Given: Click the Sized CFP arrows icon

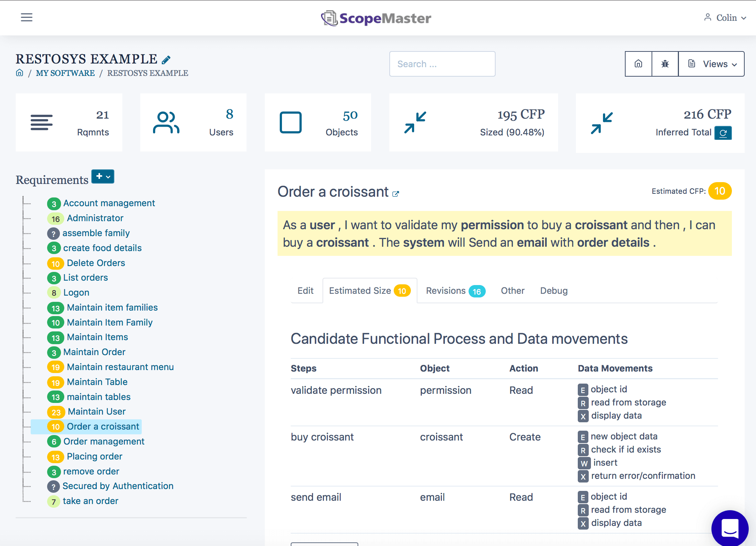Looking at the screenshot, I should tap(415, 122).
